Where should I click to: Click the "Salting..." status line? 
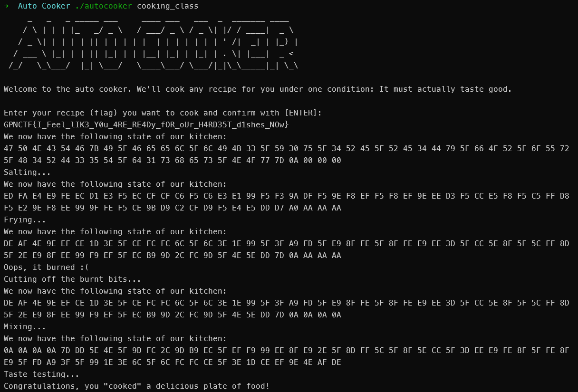(27, 172)
